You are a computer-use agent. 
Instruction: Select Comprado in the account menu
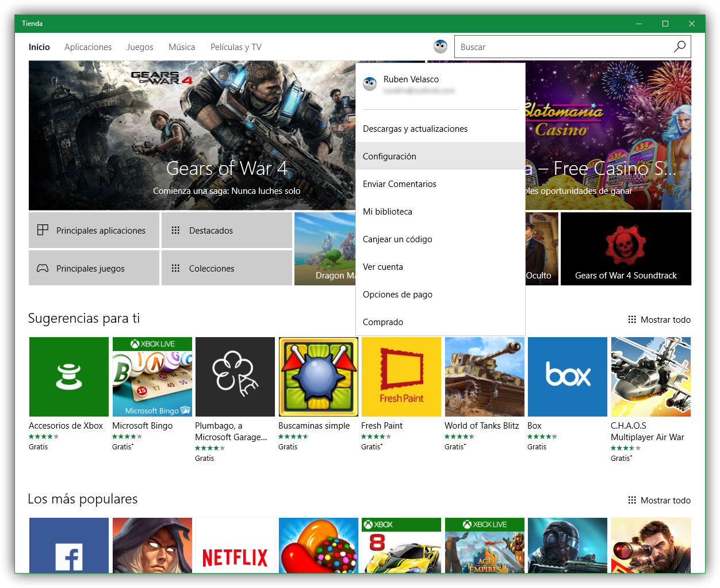click(x=441, y=322)
